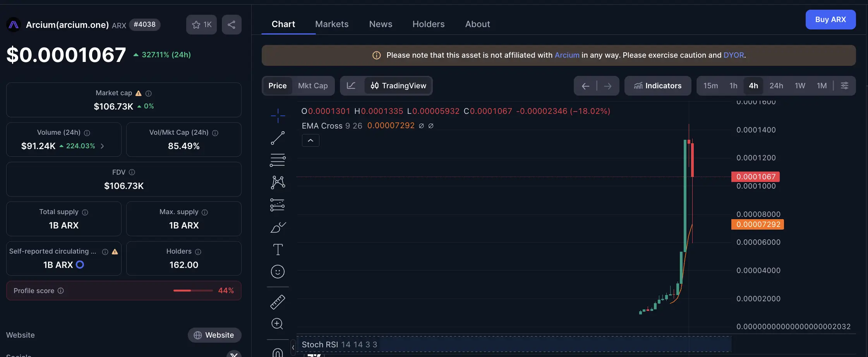
Task: Open chart settings sliders icon
Action: click(844, 86)
